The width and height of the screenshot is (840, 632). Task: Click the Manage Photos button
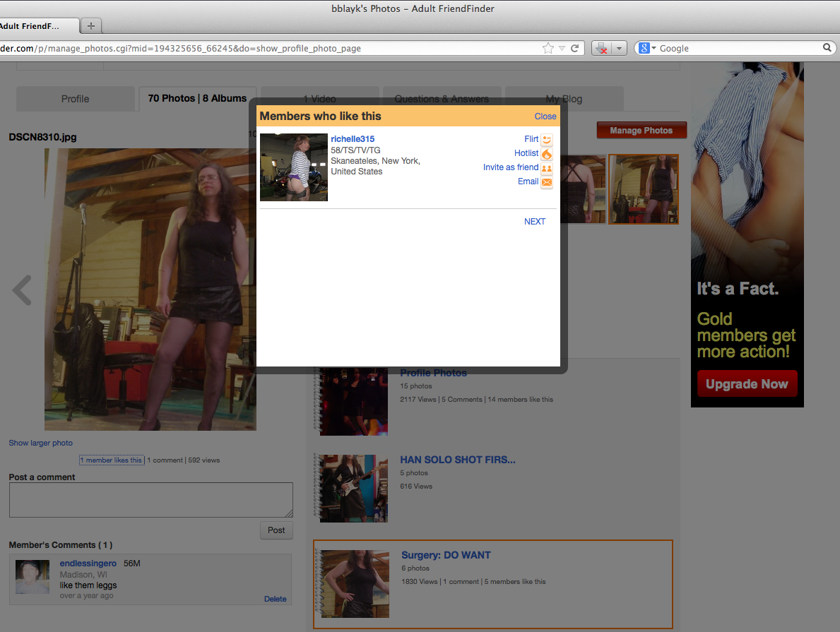[641, 130]
